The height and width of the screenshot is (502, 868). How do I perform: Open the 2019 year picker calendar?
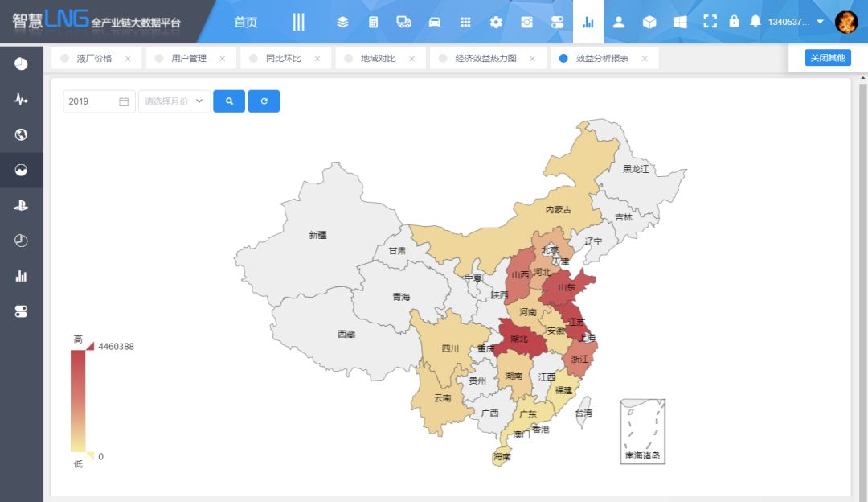pos(98,101)
